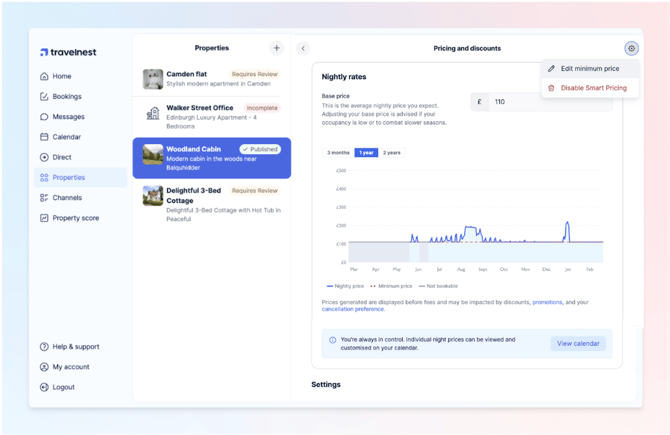The image size is (670, 435).
Task: Click the pencil icon in dropdown menu
Action: tap(551, 68)
